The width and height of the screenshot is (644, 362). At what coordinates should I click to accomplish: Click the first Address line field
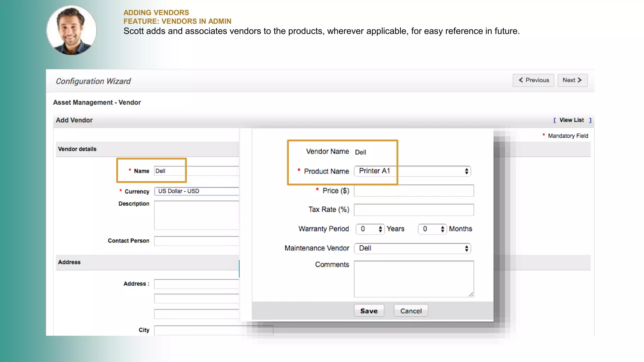pyautogui.click(x=197, y=284)
